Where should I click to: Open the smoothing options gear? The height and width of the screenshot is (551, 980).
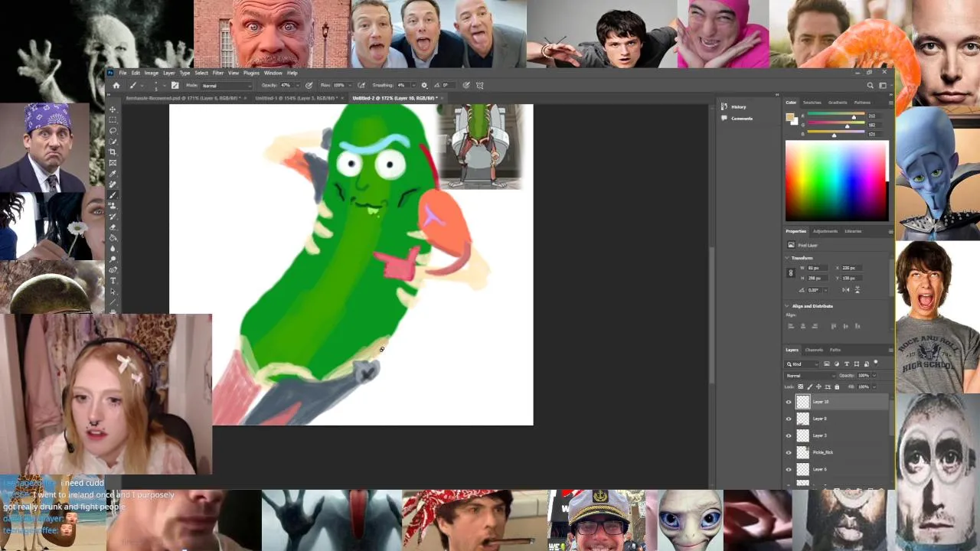click(x=424, y=85)
